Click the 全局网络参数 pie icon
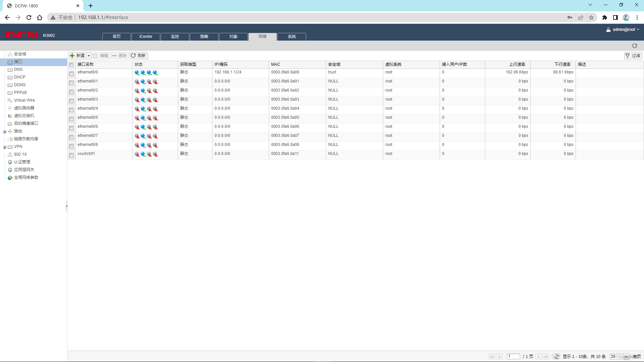This screenshot has width=644, height=362. (x=10, y=177)
